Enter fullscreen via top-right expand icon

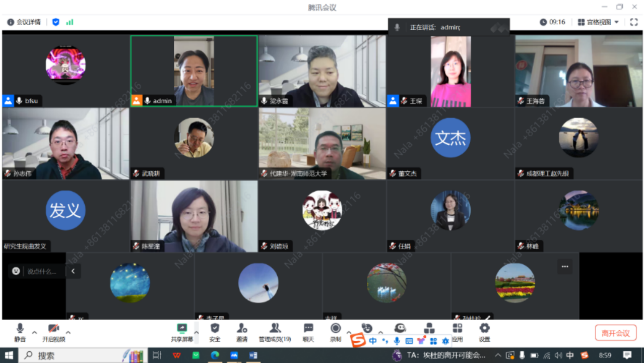pos(634,22)
